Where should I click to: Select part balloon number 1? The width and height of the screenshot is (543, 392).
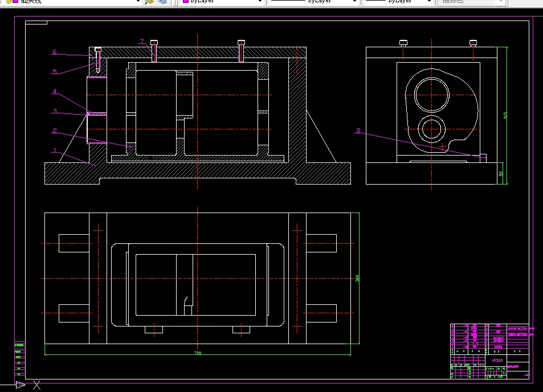[55, 150]
